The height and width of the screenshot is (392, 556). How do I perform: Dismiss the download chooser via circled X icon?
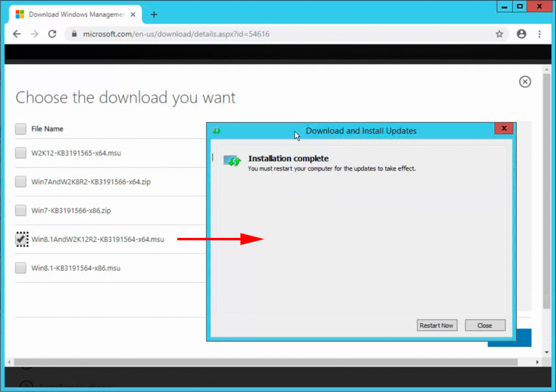[525, 81]
